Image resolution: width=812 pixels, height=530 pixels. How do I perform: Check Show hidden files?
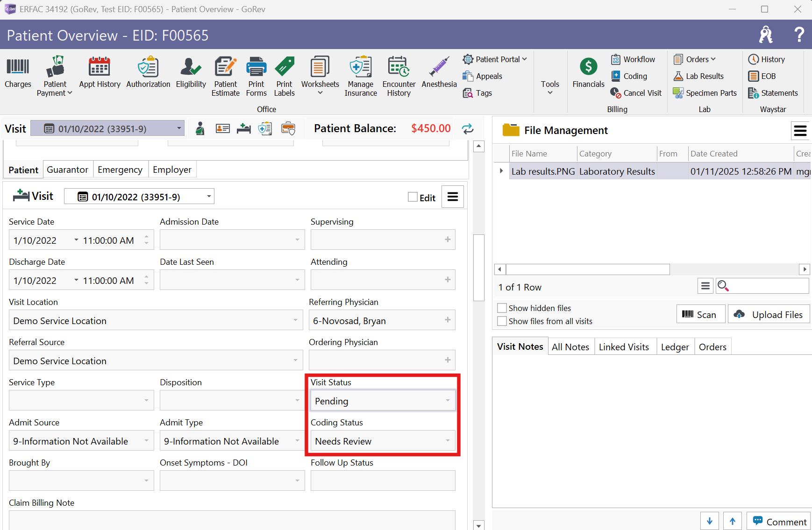pos(502,308)
